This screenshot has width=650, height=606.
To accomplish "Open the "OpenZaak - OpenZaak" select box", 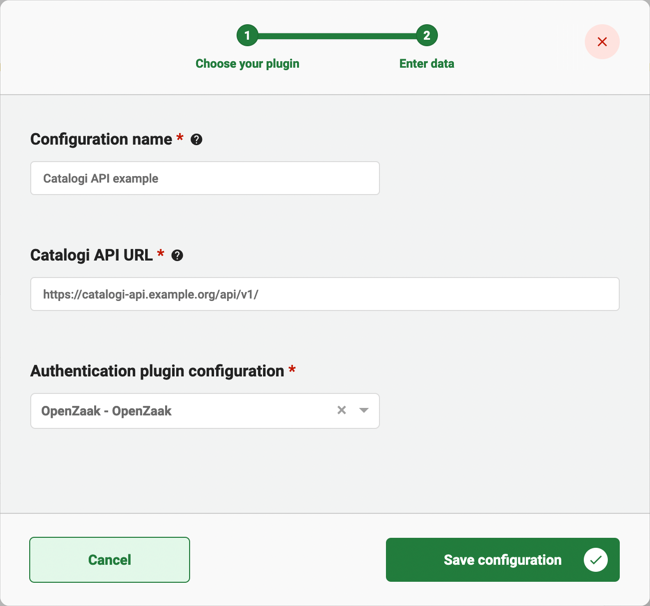I will click(x=180, y=411).
